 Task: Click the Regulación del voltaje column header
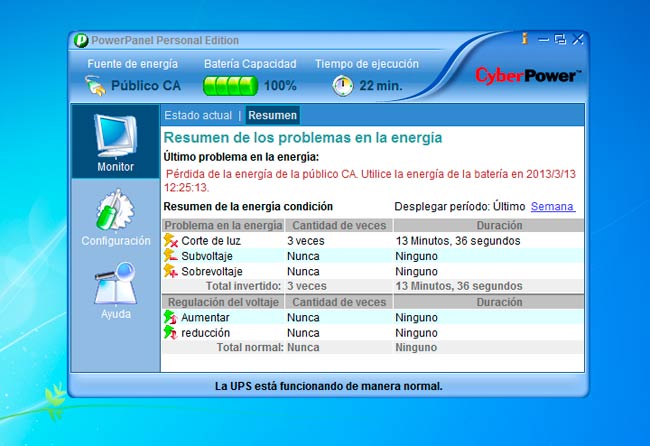223,302
